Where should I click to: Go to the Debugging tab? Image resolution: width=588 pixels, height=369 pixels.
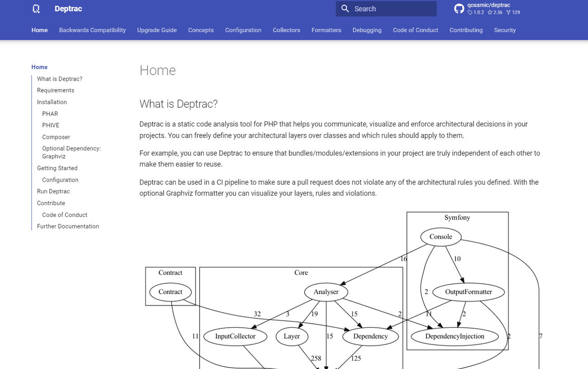[x=367, y=30]
